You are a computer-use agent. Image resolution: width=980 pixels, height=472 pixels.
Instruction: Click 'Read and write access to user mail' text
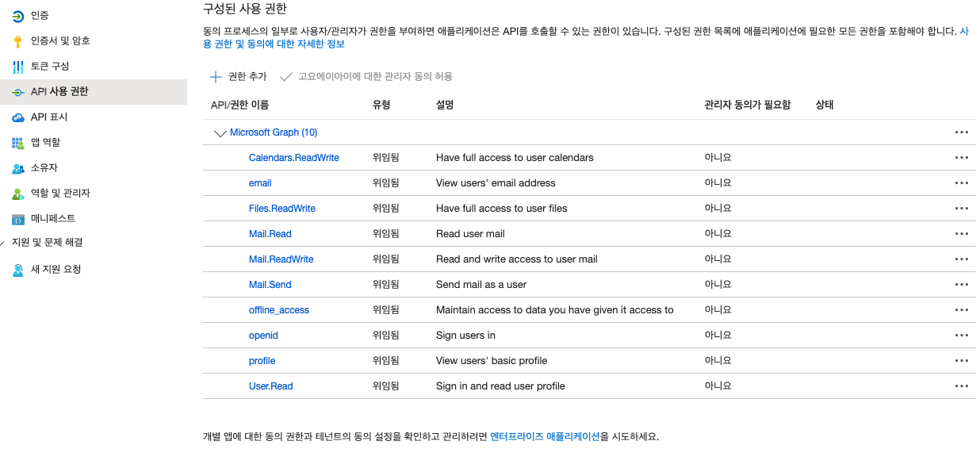click(x=517, y=259)
